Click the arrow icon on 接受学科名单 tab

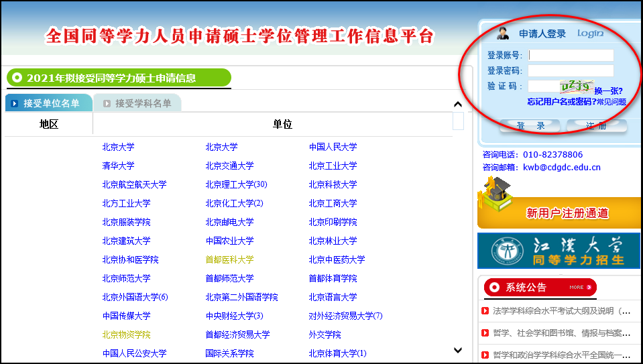(107, 103)
